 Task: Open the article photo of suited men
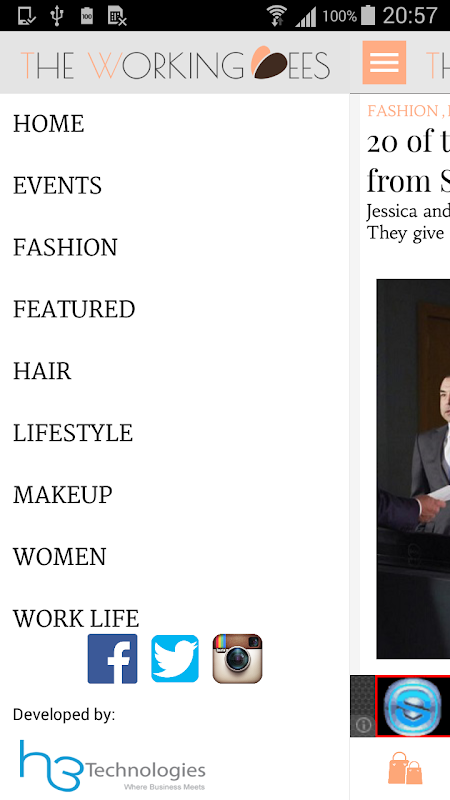(x=413, y=468)
